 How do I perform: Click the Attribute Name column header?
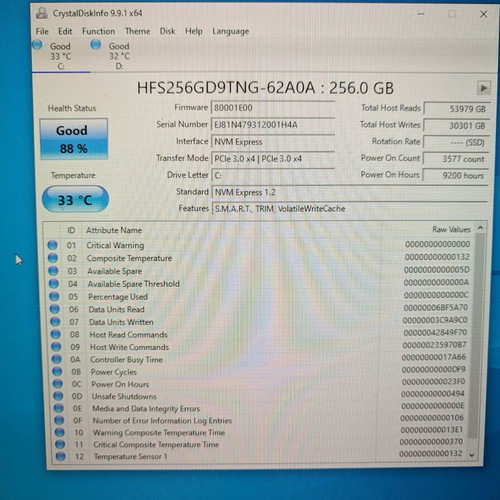pyautogui.click(x=114, y=230)
